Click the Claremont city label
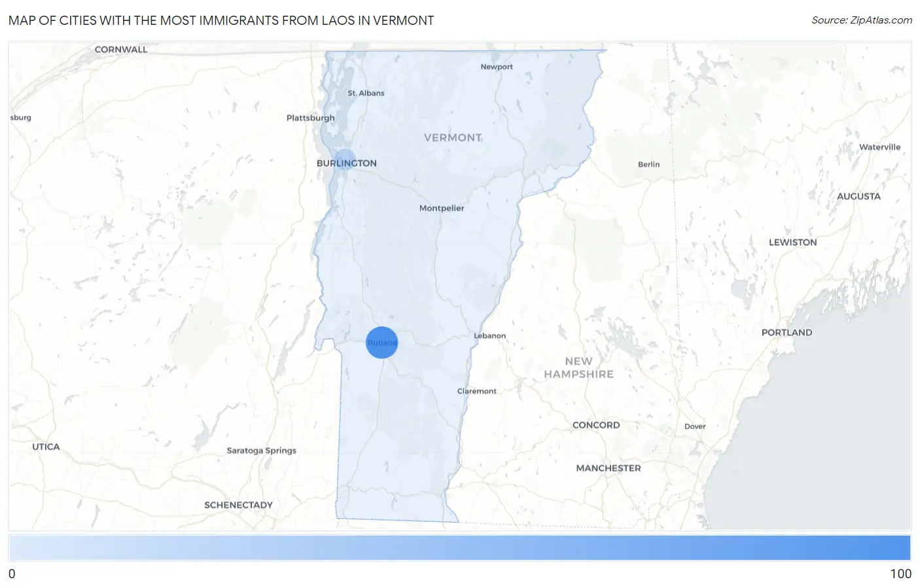This screenshot has height=588, width=920. (x=476, y=391)
